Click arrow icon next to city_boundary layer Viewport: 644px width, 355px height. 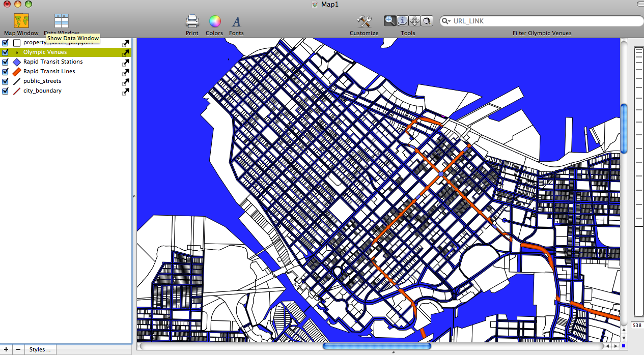pos(125,92)
